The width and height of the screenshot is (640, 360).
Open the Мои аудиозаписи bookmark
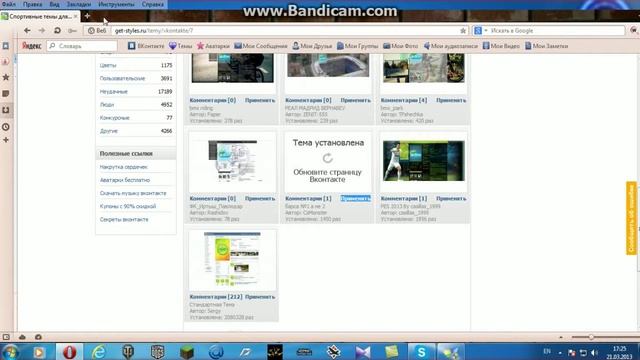tap(451, 46)
